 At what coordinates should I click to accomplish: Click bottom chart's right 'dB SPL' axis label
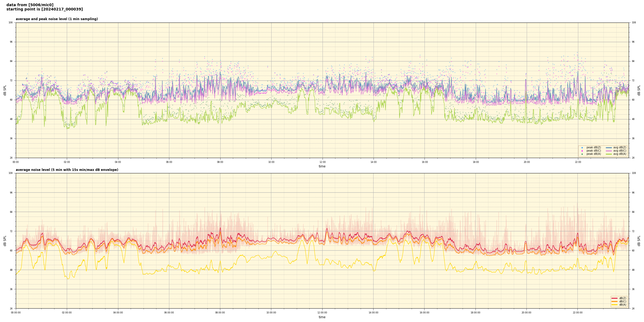point(639,241)
